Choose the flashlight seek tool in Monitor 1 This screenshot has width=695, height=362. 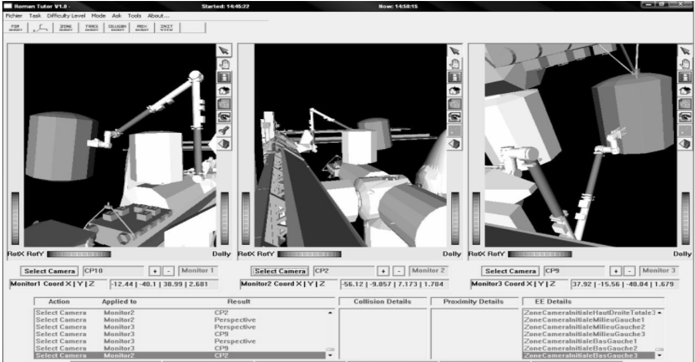(x=224, y=130)
